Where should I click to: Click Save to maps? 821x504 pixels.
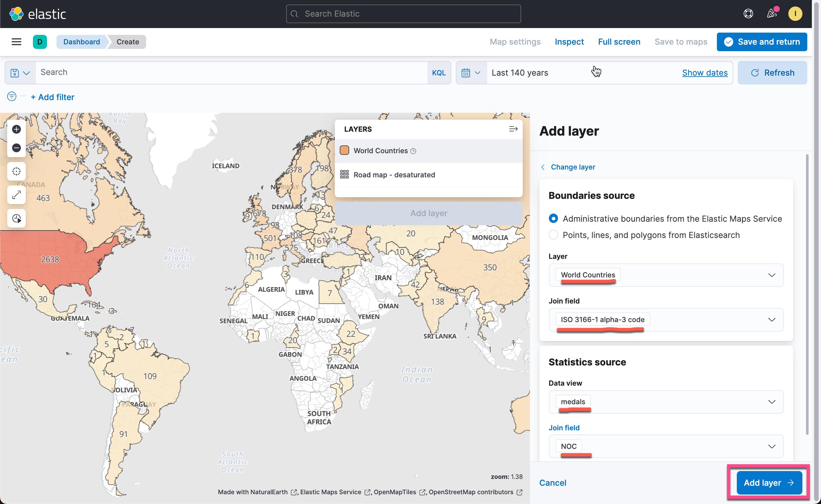(681, 42)
